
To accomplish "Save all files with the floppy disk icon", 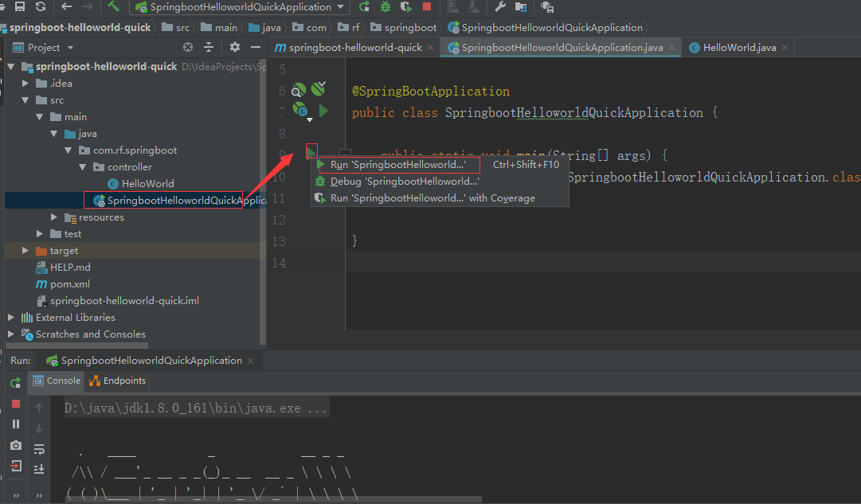I will point(20,6).
